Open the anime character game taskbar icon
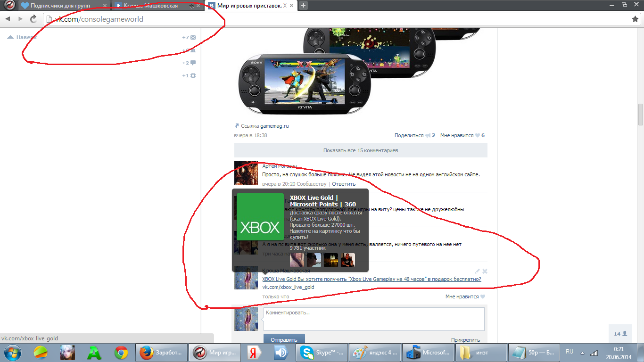This screenshot has height=362, width=644. 67,352
